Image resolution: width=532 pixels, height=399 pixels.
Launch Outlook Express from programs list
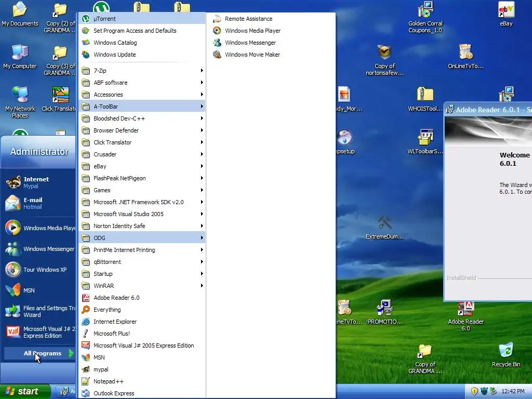pyautogui.click(x=142, y=393)
